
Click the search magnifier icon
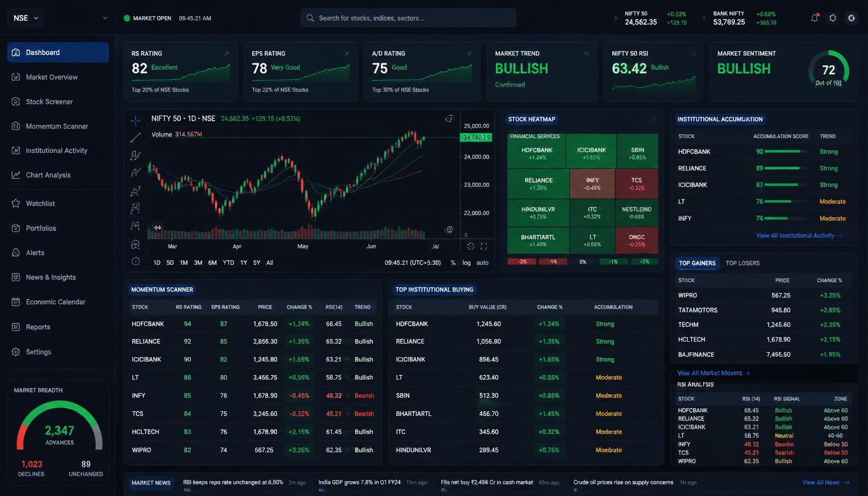point(310,18)
